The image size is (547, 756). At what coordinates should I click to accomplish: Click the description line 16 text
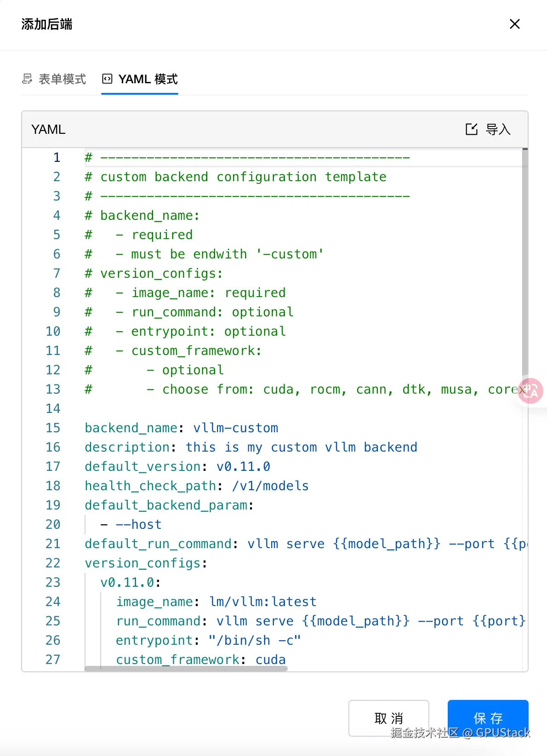tap(251, 447)
